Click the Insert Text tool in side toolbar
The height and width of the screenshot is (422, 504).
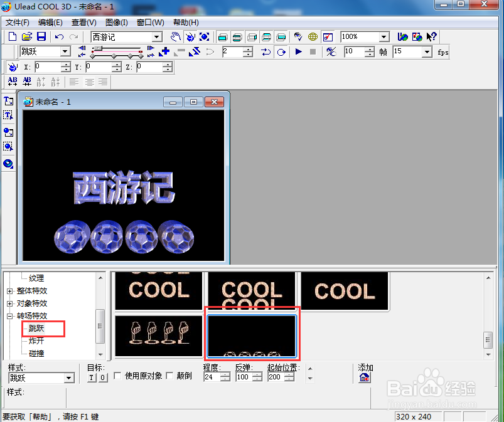click(x=8, y=101)
